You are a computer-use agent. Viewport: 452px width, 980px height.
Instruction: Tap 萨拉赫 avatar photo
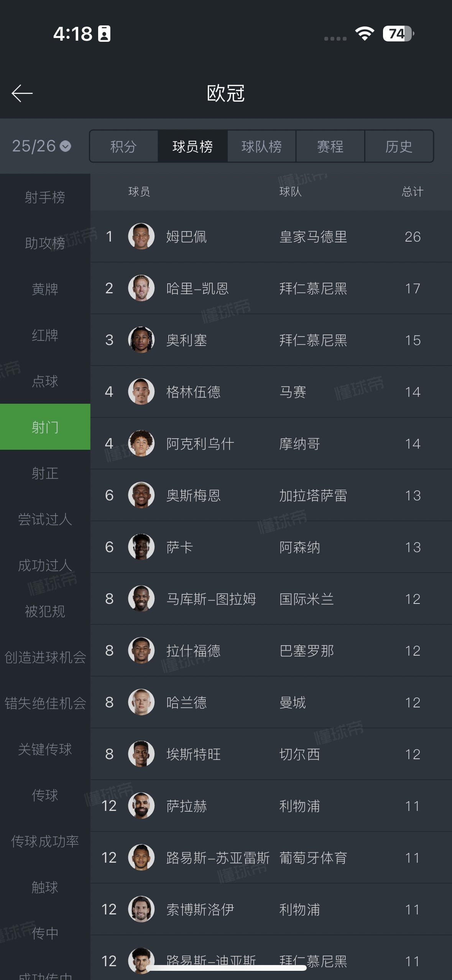coord(141,806)
